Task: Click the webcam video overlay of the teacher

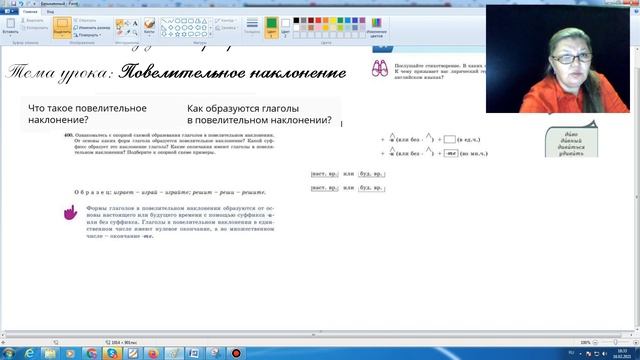Action: 558,59
